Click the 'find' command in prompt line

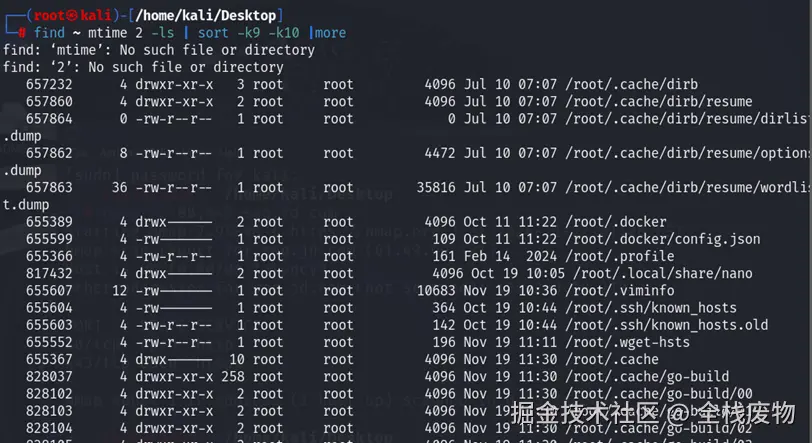click(49, 32)
